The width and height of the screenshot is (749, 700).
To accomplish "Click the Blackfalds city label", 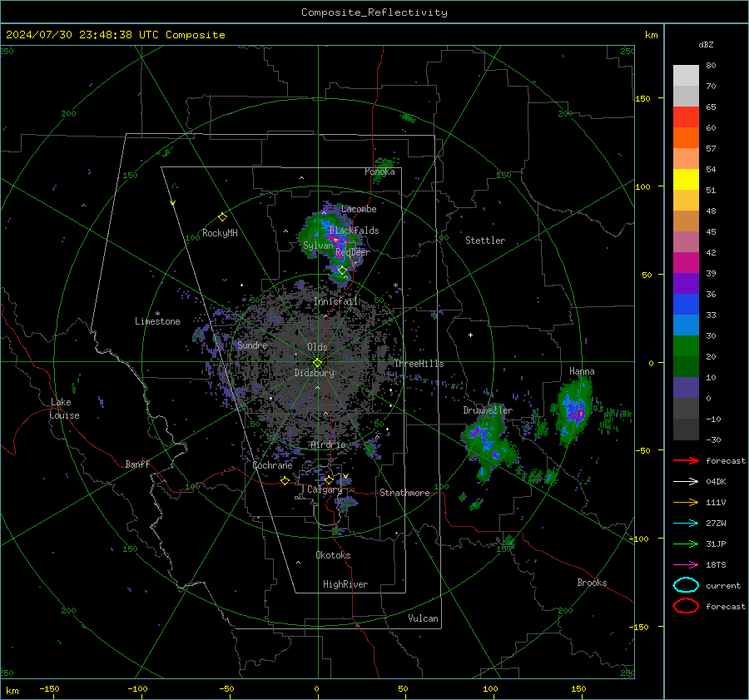I will [x=354, y=231].
